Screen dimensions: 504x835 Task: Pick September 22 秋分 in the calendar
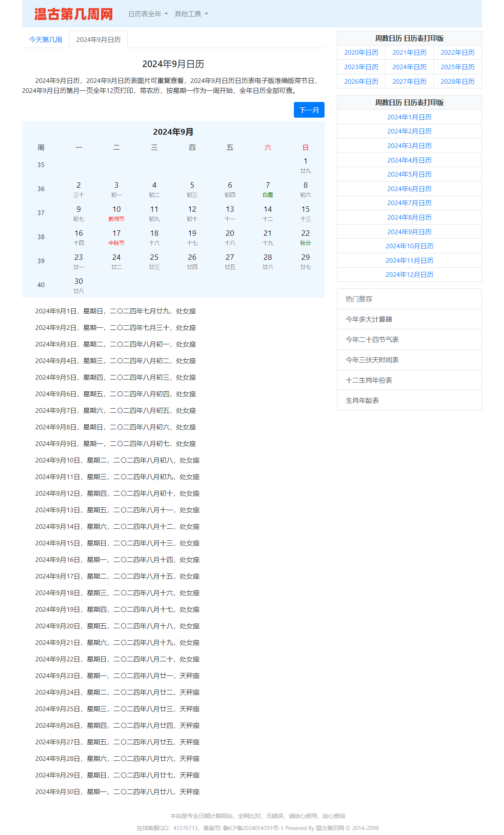pyautogui.click(x=305, y=237)
